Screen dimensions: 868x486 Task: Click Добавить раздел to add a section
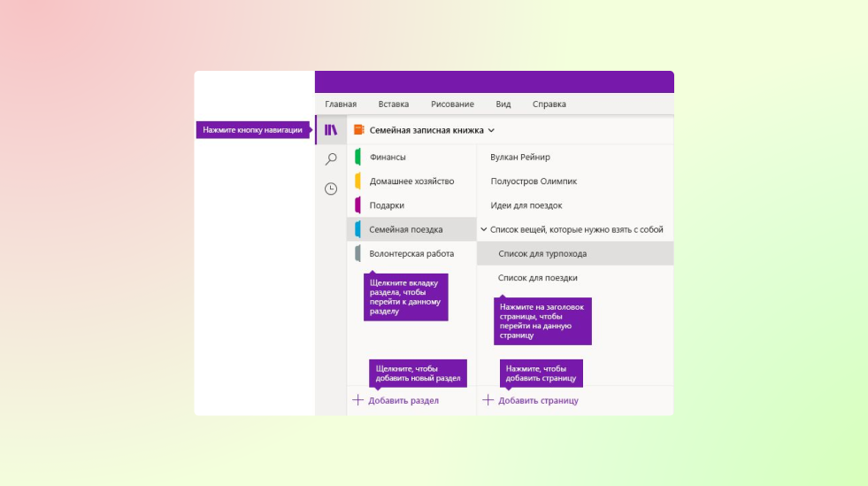(403, 400)
